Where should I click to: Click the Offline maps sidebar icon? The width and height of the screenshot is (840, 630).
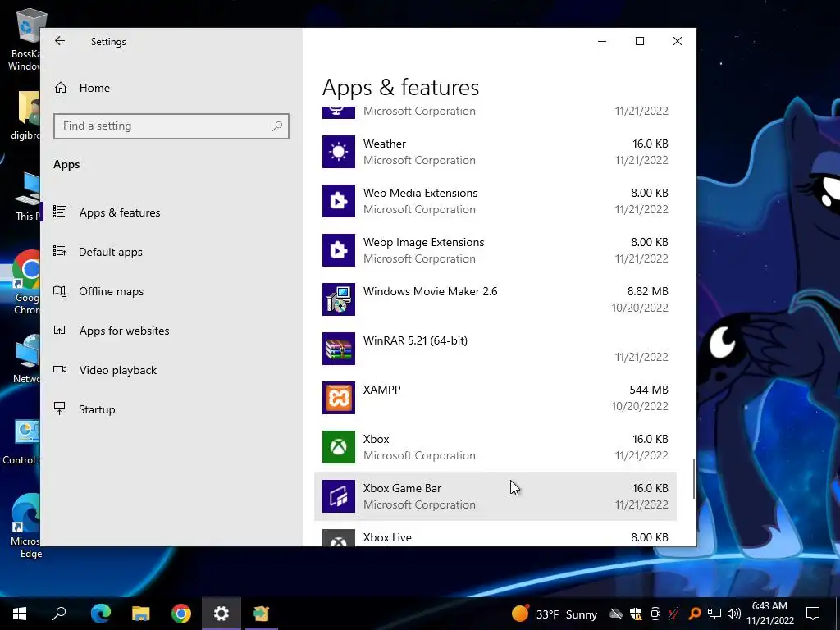(x=59, y=291)
